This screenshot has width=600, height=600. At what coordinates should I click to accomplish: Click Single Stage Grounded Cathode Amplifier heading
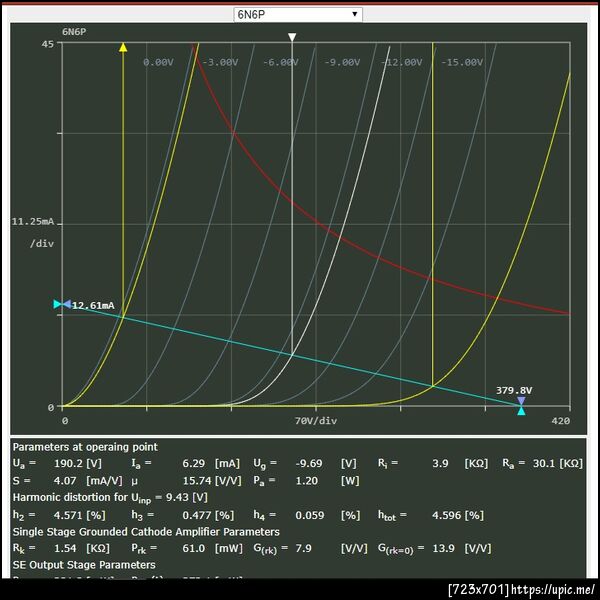pyautogui.click(x=146, y=532)
